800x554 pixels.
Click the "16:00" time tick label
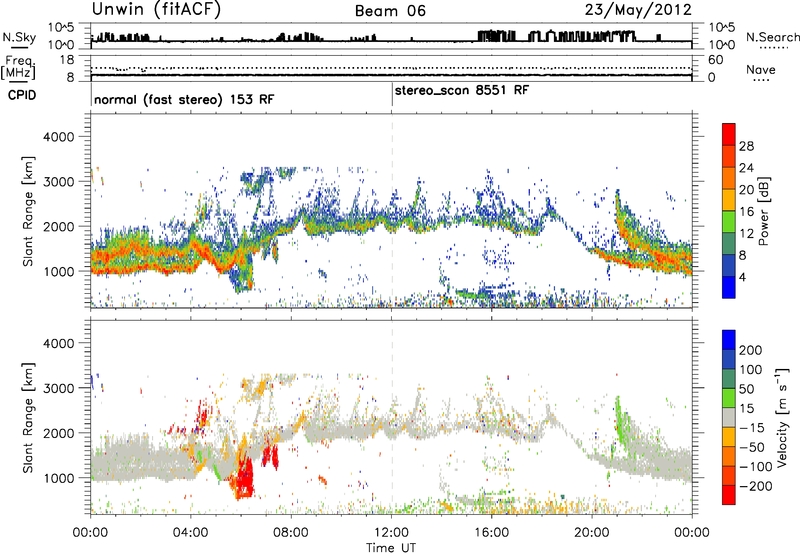(491, 533)
